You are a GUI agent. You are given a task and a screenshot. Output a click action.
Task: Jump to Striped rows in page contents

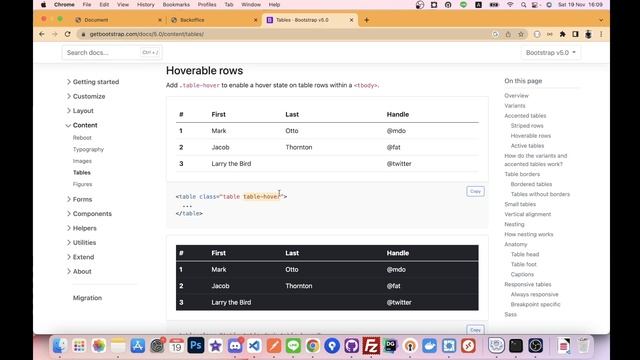coord(527,126)
